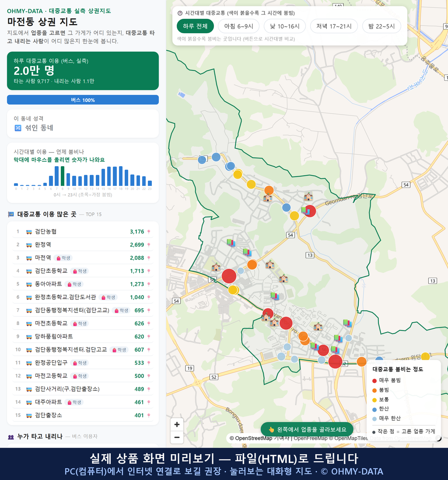Click the pin icon beside 607 value
Image resolution: width=448 pixels, height=480 pixels.
pos(149,350)
